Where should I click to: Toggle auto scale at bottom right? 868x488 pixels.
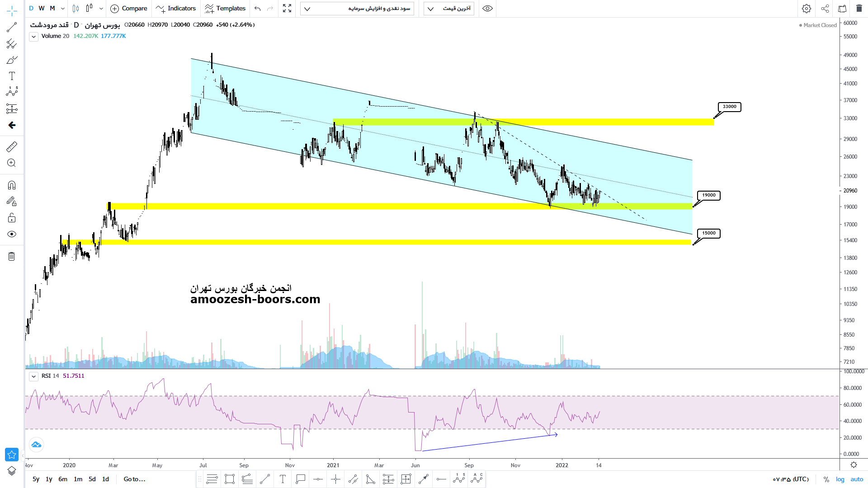coord(857,479)
